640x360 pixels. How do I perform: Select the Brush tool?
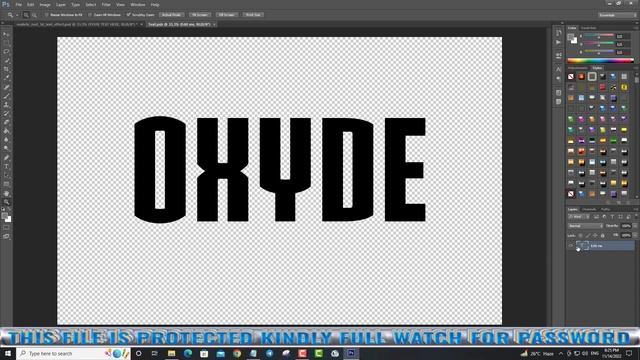[x=6, y=96]
